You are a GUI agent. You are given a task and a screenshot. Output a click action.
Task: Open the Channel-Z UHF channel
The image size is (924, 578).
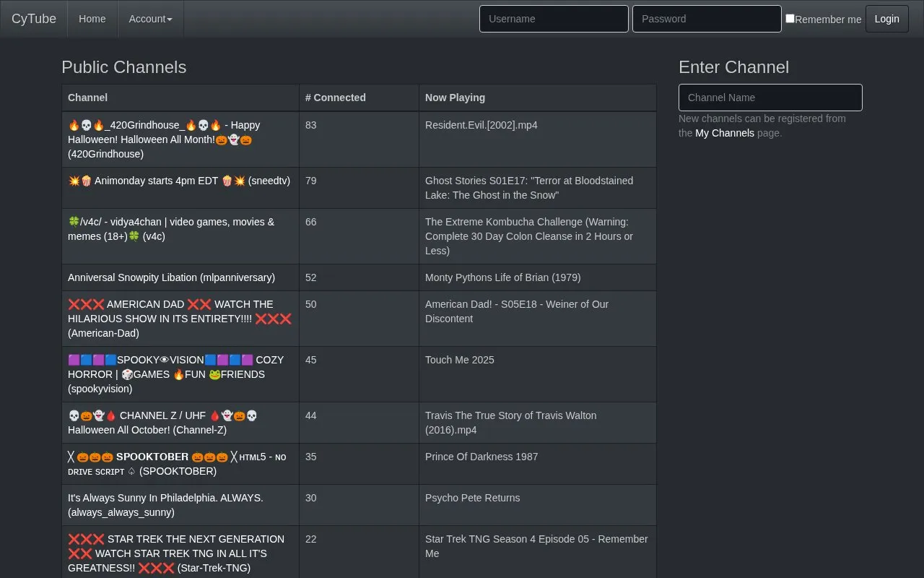[x=162, y=423]
